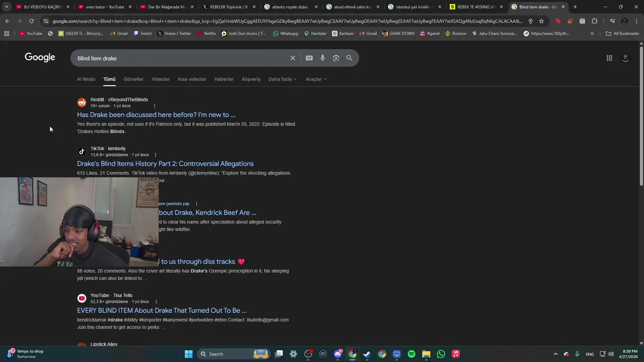Open the Google account avatar menu
Image resolution: width=644 pixels, height=362 pixels.
point(625,58)
